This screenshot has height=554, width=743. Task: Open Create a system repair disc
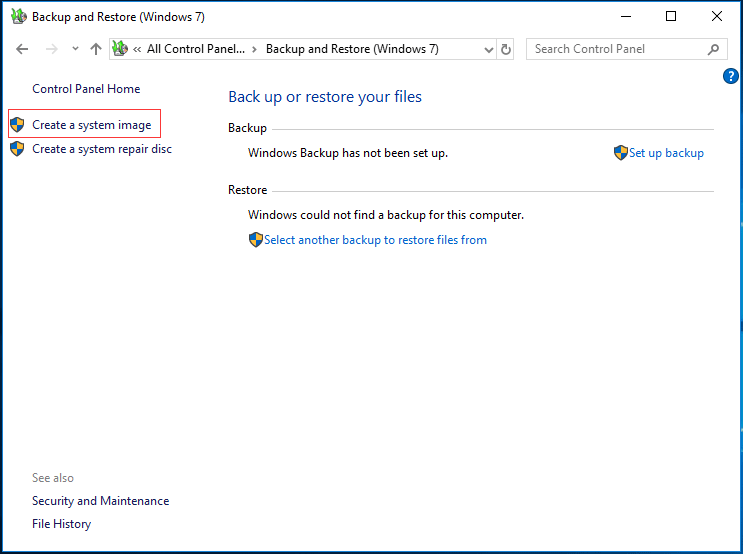102,149
